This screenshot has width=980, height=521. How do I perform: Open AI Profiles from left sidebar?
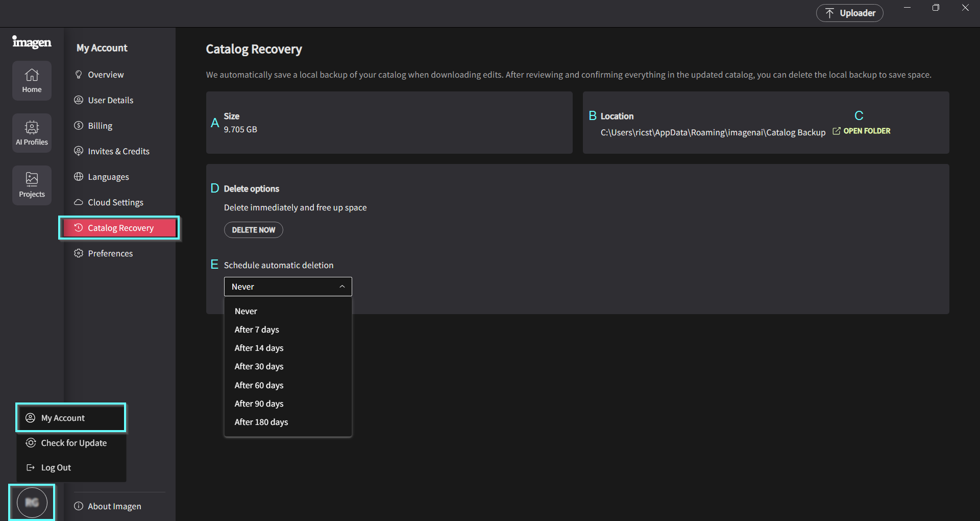(x=32, y=133)
